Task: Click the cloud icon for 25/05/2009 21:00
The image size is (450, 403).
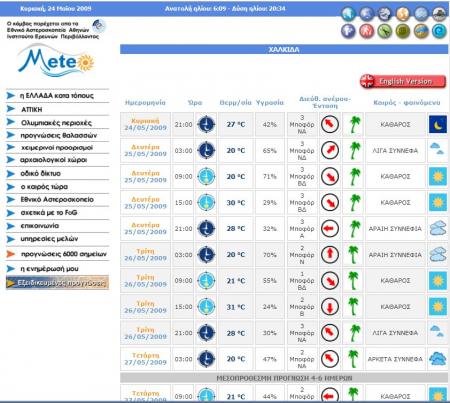Action: pyautogui.click(x=438, y=229)
